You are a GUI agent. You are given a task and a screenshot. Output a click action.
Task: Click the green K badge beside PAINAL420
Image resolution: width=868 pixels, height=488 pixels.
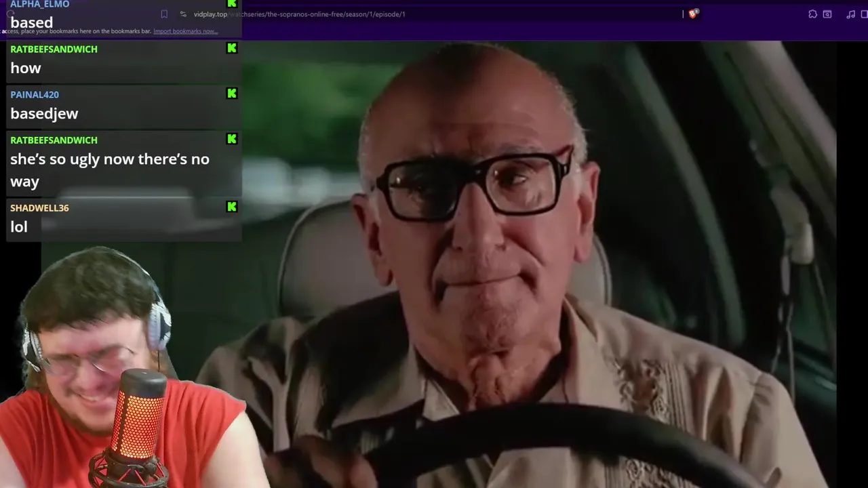point(232,94)
